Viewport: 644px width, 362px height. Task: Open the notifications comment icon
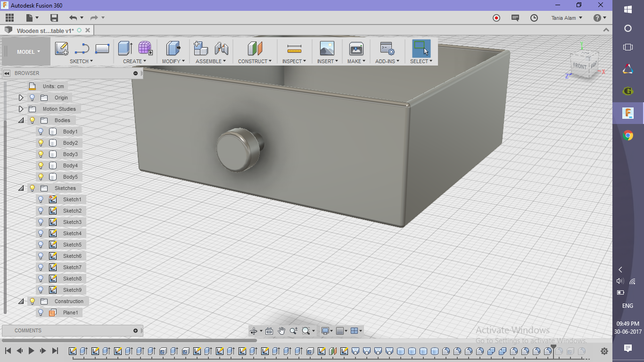pyautogui.click(x=515, y=18)
